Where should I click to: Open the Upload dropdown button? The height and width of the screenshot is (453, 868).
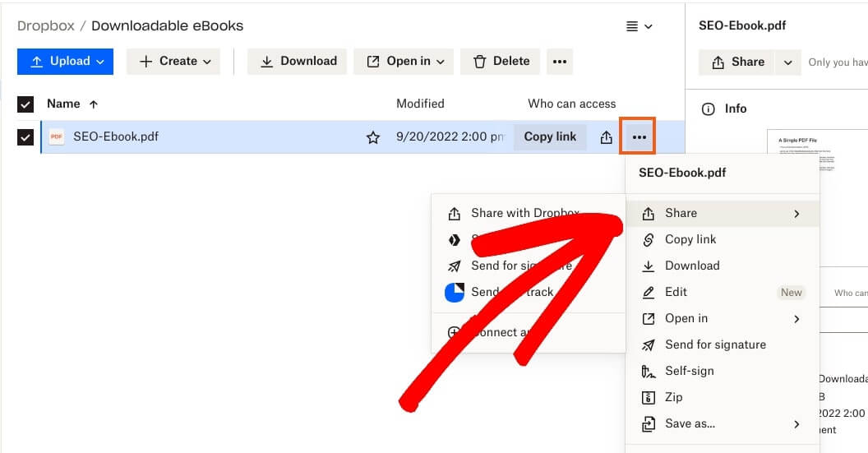(x=65, y=62)
